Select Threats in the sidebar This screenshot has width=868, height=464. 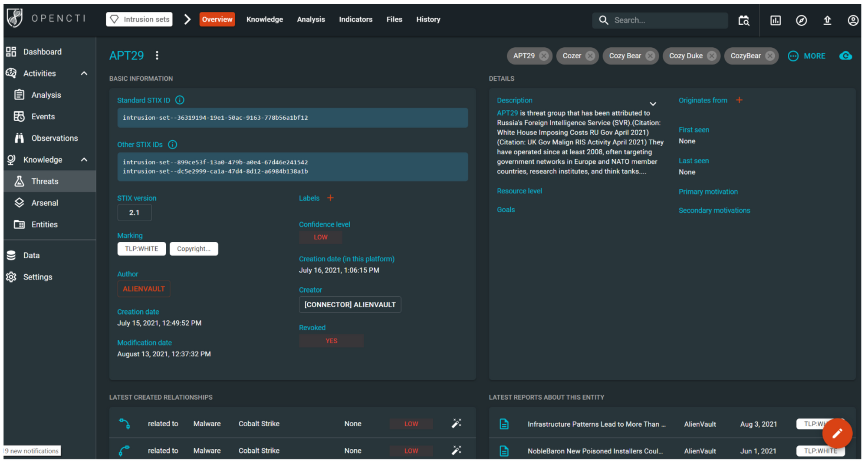point(49,181)
